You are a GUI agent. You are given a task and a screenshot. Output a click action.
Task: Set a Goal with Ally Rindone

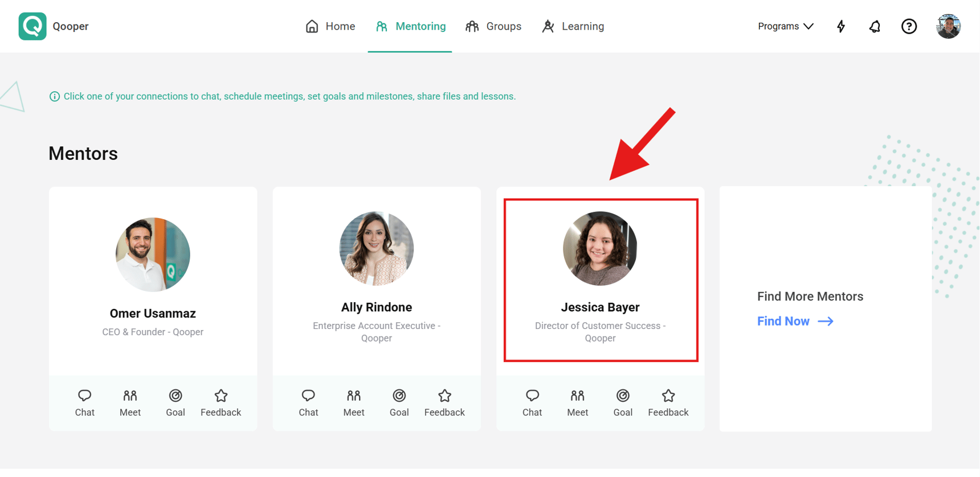point(399,402)
